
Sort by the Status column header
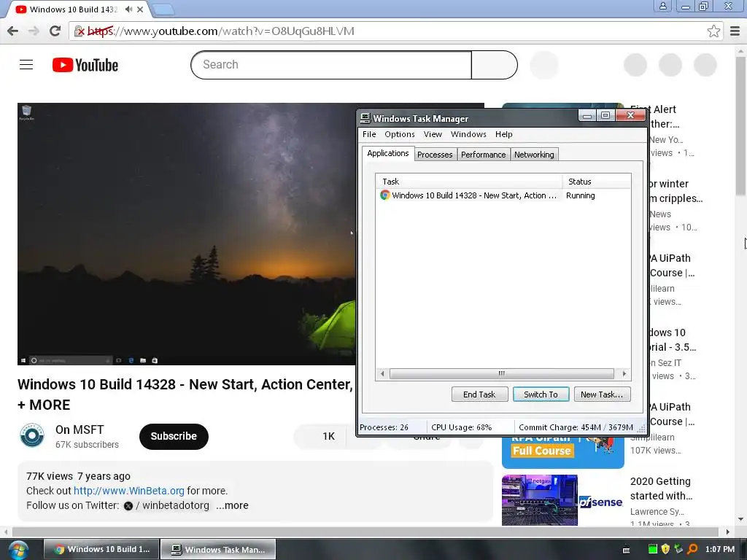pos(597,182)
